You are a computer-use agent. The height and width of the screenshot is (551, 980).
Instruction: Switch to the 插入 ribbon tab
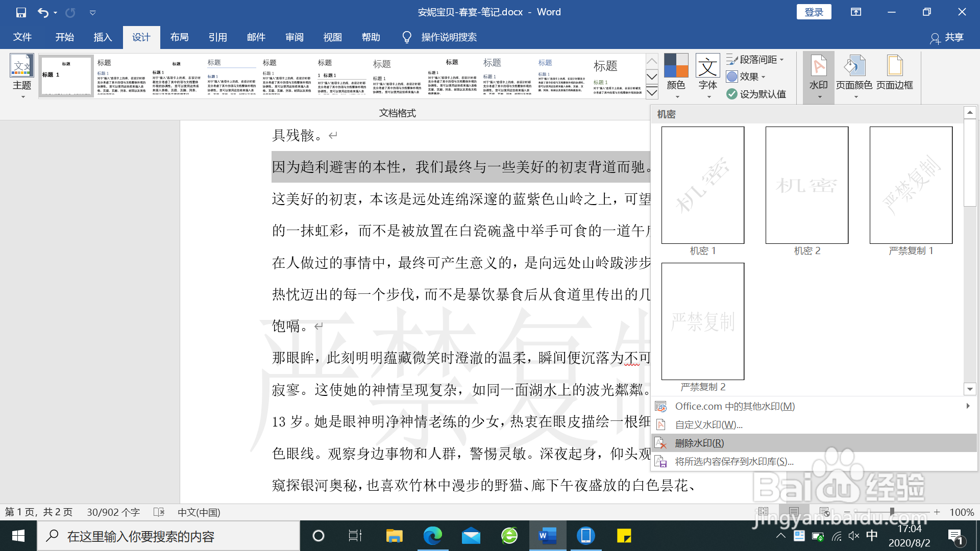click(102, 37)
